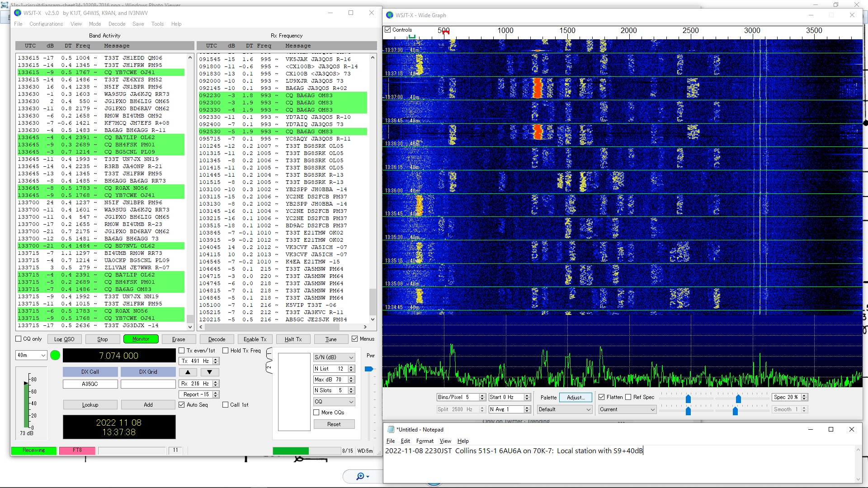Step the N List 12 spinner
The height and width of the screenshot is (488, 868).
351,369
